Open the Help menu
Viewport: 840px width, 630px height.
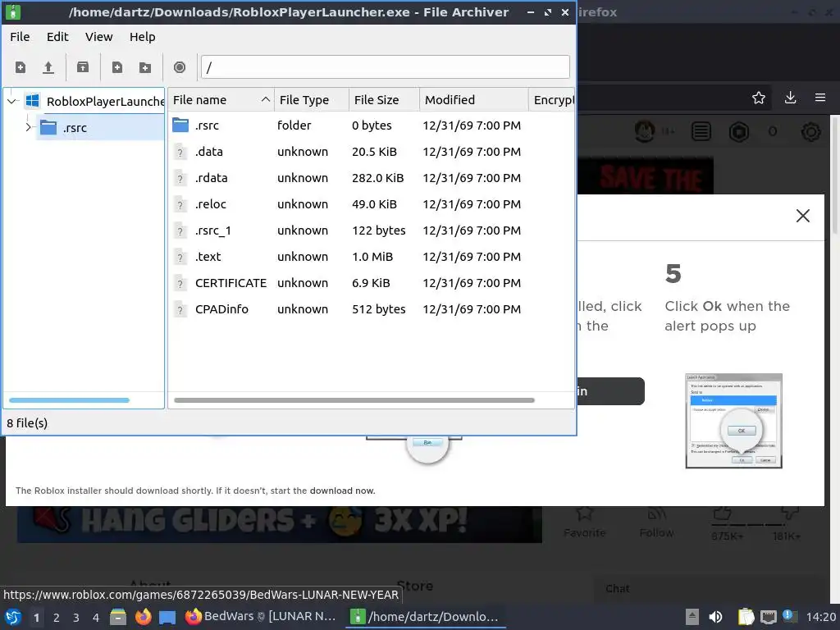[143, 37]
